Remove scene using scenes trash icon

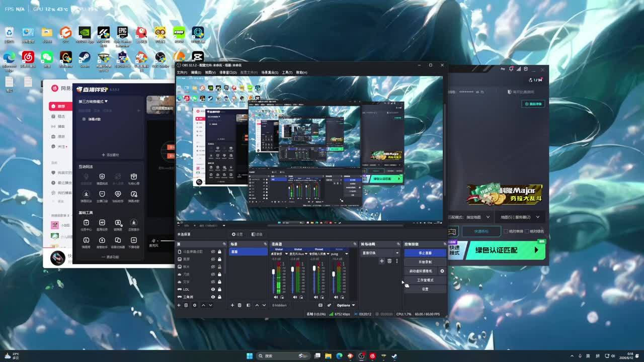coord(239,305)
